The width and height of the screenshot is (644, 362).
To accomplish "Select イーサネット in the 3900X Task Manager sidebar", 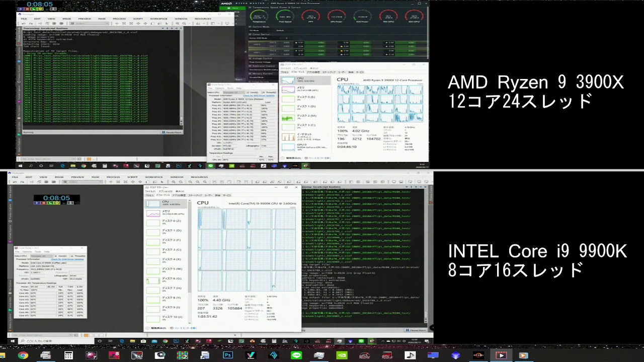I will pyautogui.click(x=304, y=136).
